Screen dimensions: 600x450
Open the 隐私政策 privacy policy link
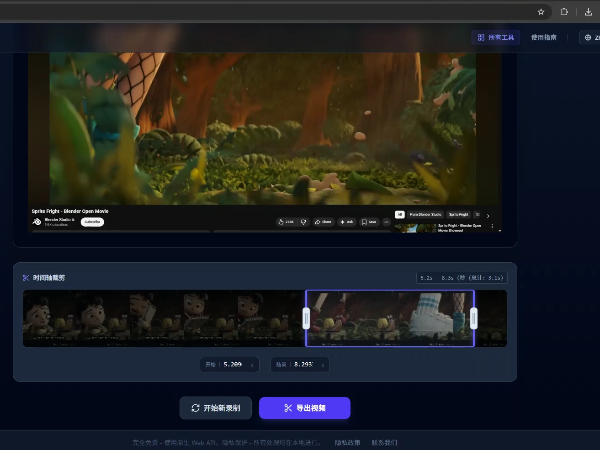pyautogui.click(x=347, y=442)
